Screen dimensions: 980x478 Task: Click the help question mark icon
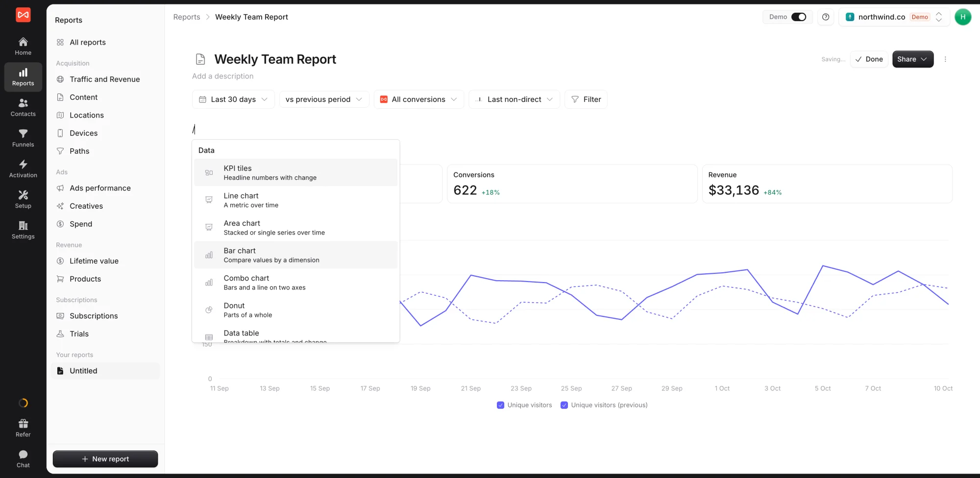(826, 17)
